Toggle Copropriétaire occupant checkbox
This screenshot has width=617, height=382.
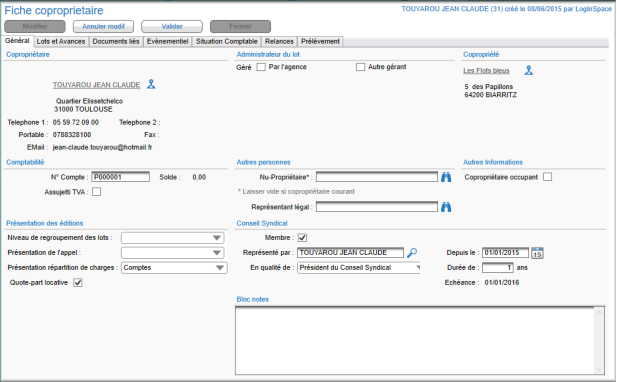pyautogui.click(x=547, y=177)
